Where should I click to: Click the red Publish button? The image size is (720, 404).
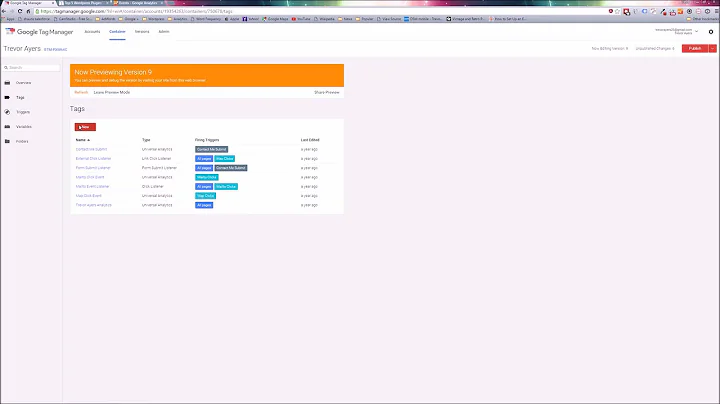tap(695, 48)
